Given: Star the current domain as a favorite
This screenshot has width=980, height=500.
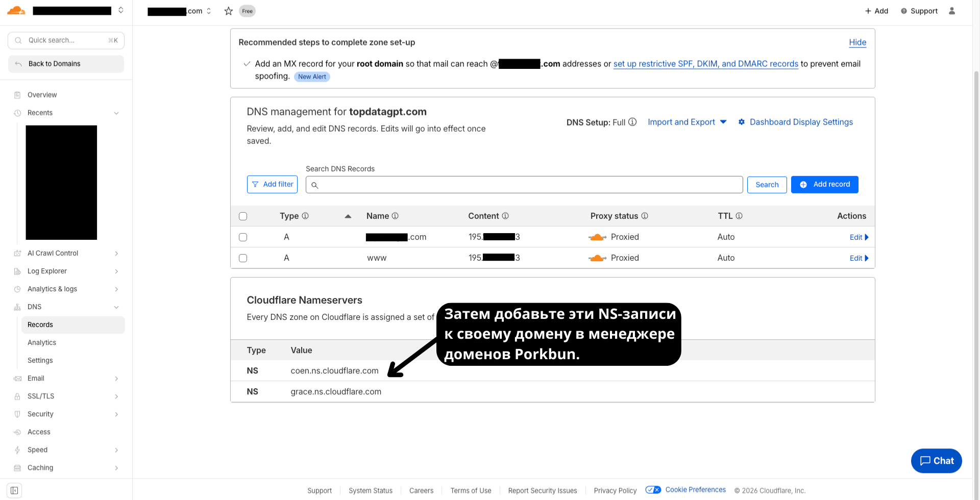Looking at the screenshot, I should tap(228, 11).
